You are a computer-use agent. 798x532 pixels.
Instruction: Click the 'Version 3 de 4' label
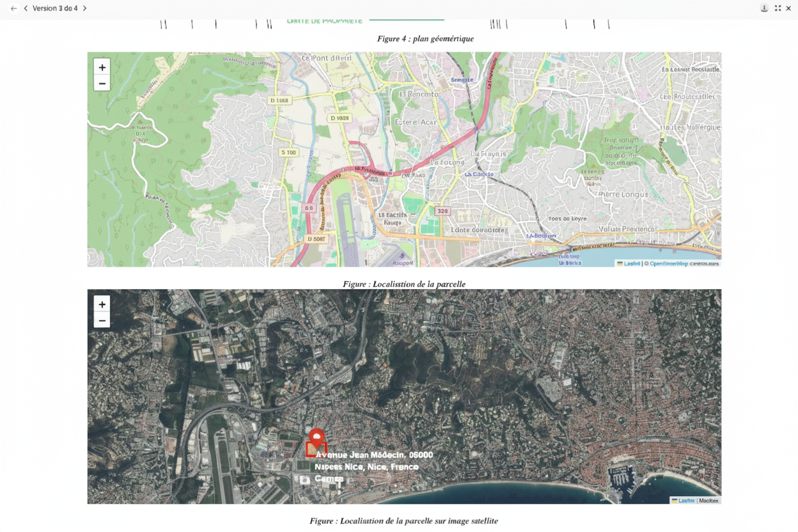(55, 8)
